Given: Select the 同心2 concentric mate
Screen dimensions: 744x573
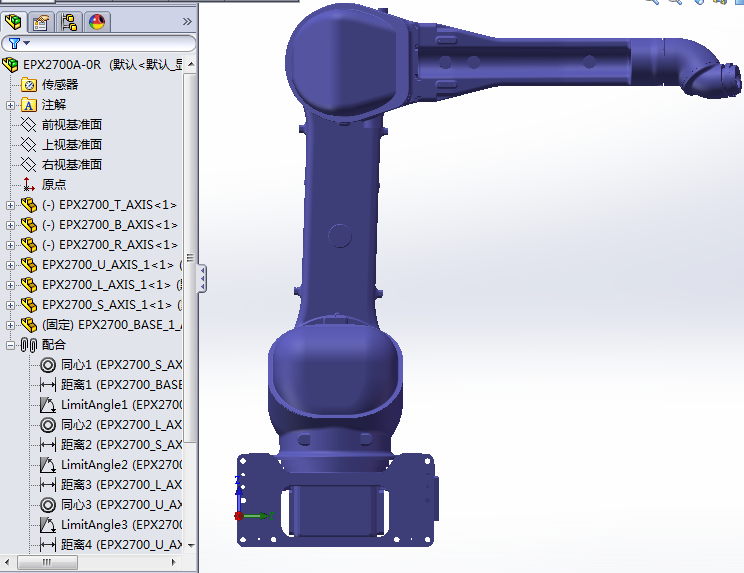Looking at the screenshot, I should pyautogui.click(x=111, y=425).
